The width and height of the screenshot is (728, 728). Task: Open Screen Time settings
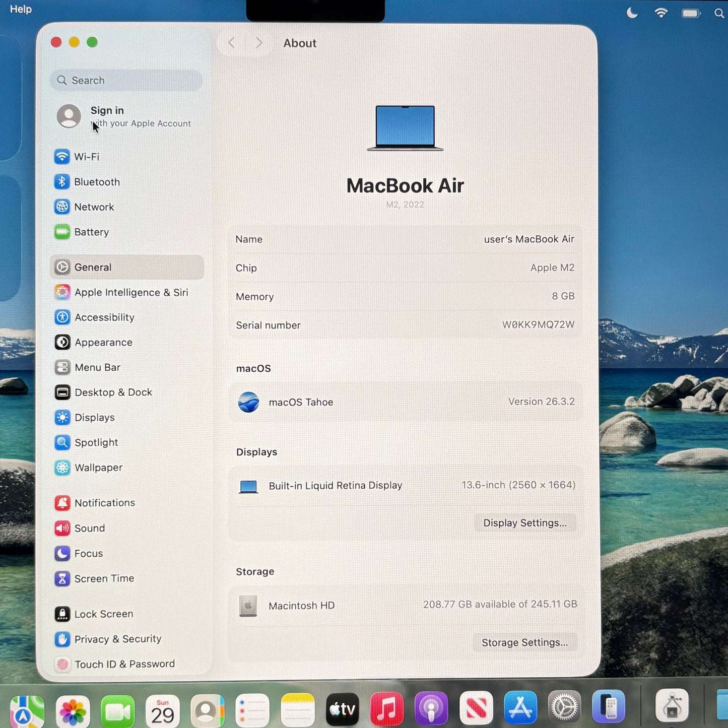(104, 578)
